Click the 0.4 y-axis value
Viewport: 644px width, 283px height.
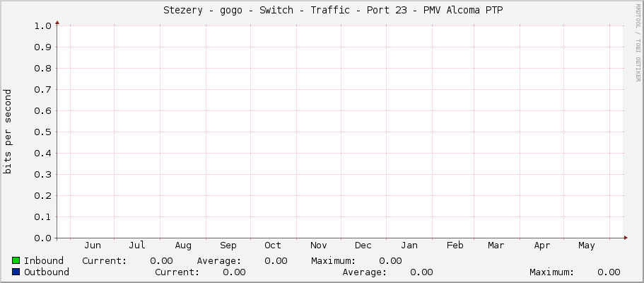point(42,154)
